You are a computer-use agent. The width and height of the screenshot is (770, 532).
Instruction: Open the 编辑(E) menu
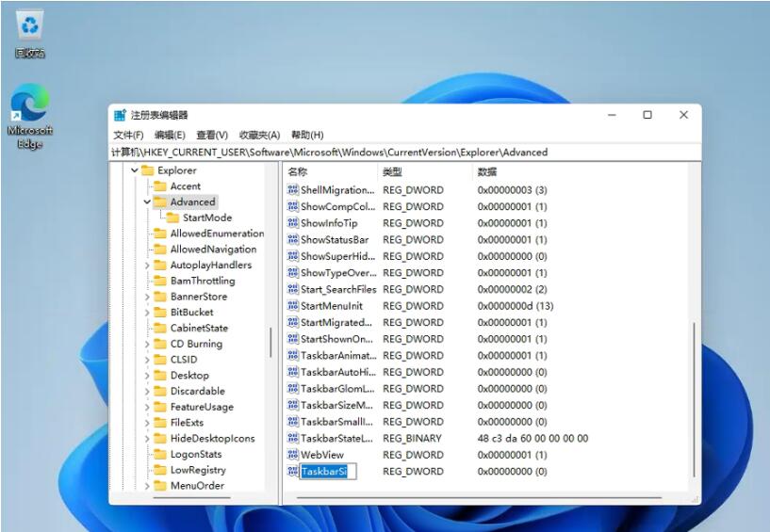[170, 135]
